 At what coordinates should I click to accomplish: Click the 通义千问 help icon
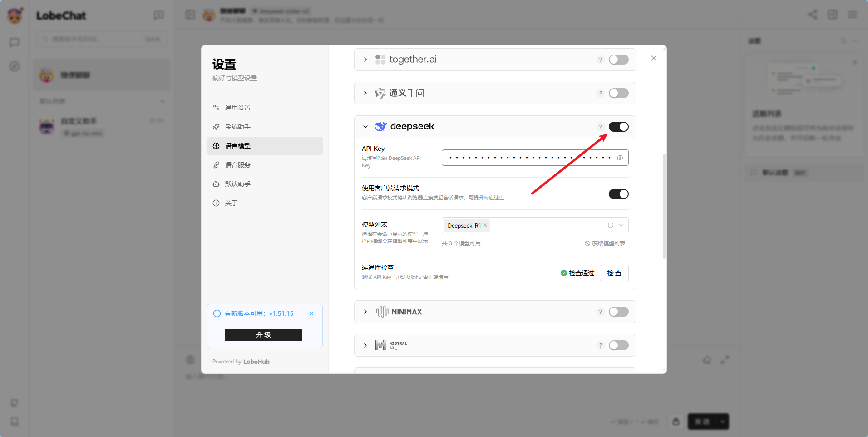point(600,93)
